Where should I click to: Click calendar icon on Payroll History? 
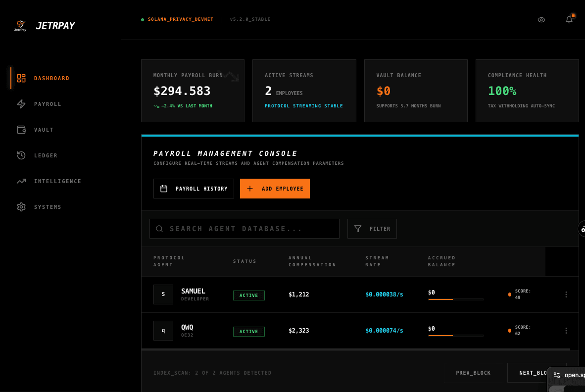point(164,189)
